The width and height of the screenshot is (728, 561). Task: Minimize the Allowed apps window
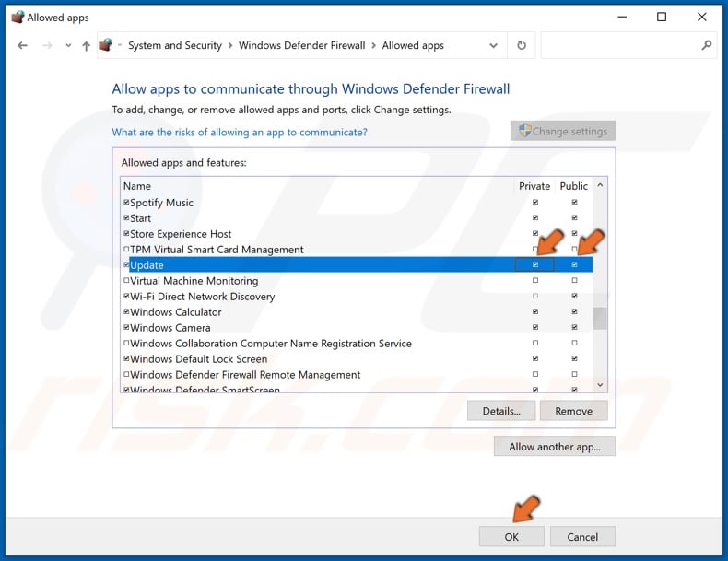click(x=622, y=18)
